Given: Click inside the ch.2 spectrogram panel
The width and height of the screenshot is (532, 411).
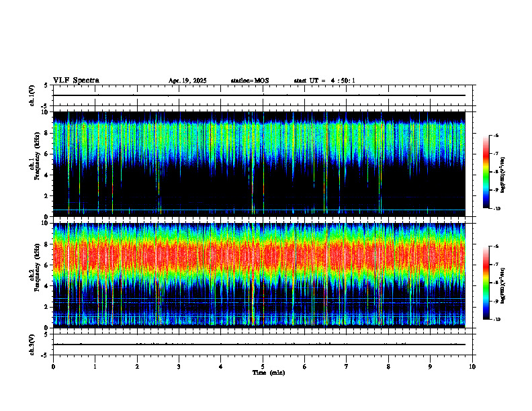Looking at the screenshot, I should 259,275.
